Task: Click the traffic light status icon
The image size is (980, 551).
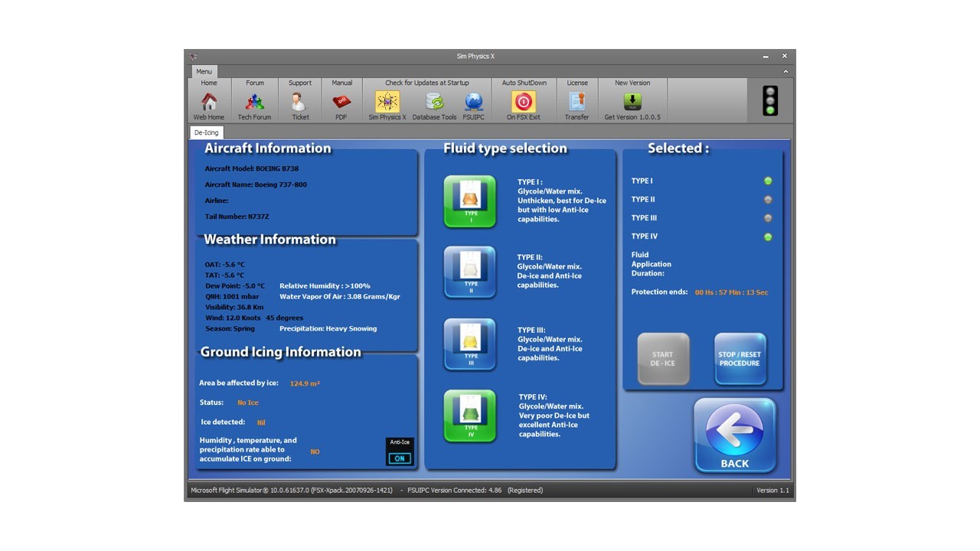Action: point(771,100)
